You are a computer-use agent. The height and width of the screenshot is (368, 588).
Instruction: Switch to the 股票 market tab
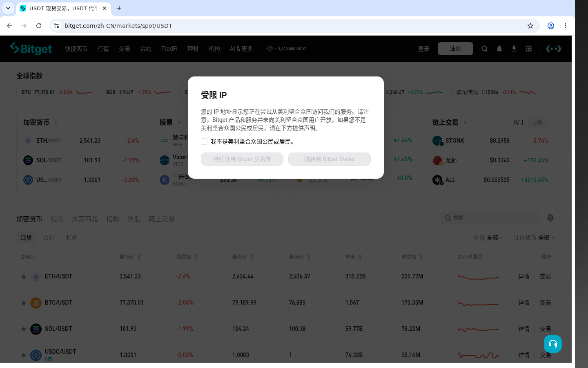pos(57,219)
